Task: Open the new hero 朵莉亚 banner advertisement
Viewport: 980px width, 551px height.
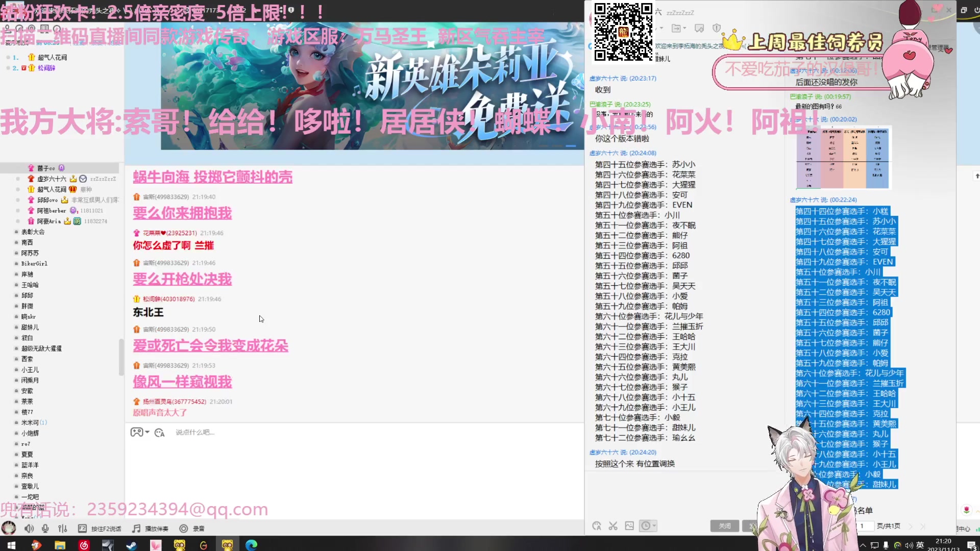Action: (372, 86)
